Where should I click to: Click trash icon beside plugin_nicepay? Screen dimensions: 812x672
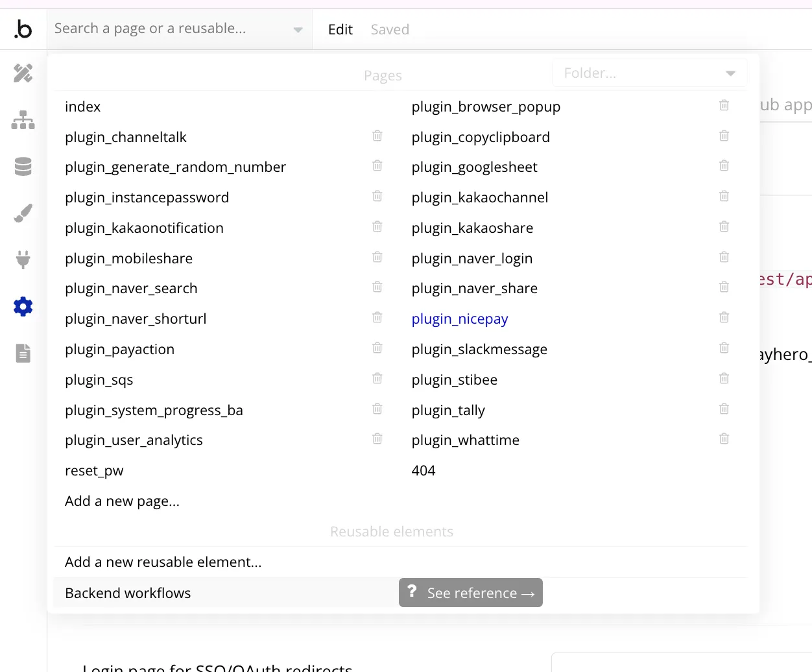click(x=724, y=317)
